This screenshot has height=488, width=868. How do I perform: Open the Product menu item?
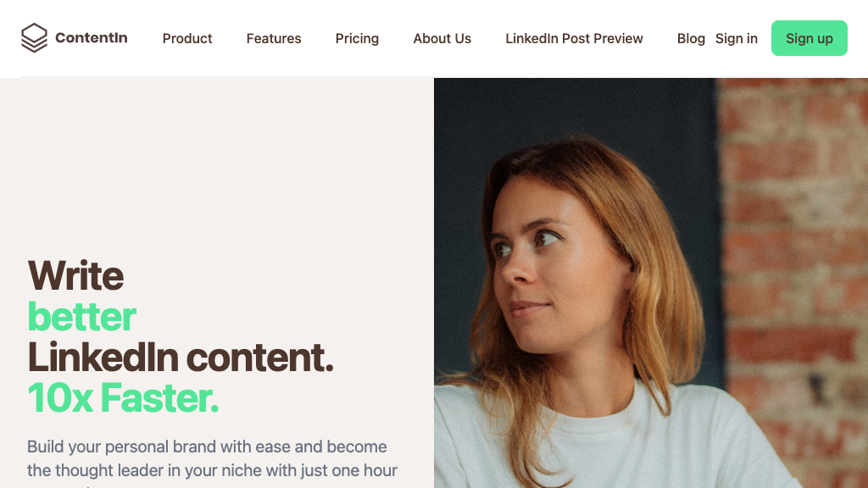pos(187,38)
